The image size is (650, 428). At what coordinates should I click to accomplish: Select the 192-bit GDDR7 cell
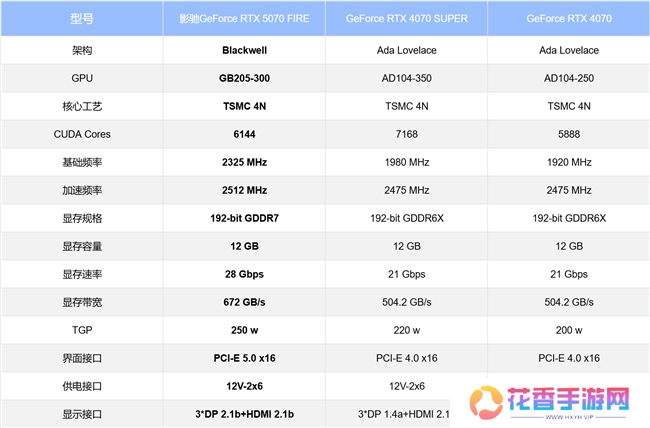pyautogui.click(x=244, y=218)
